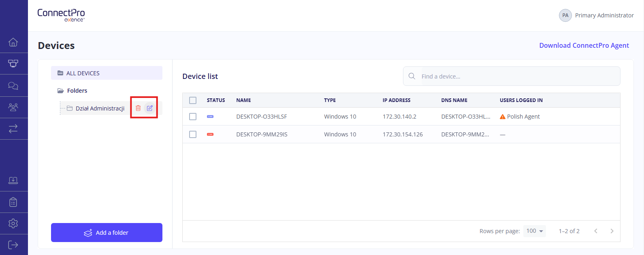
Task: Check the box for DESKTOP-O33HLSF
Action: coord(193,117)
